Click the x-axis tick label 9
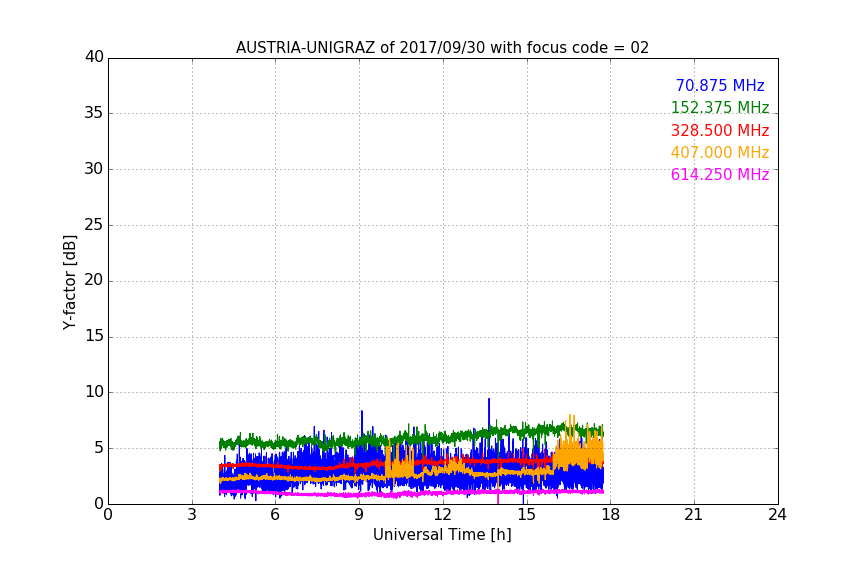The width and height of the screenshot is (864, 576). 359,515
